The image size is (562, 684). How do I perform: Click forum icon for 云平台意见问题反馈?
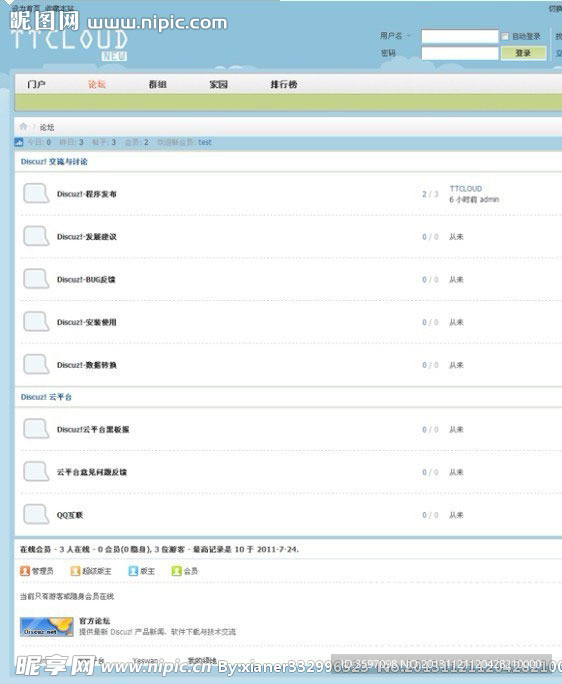[x=36, y=472]
